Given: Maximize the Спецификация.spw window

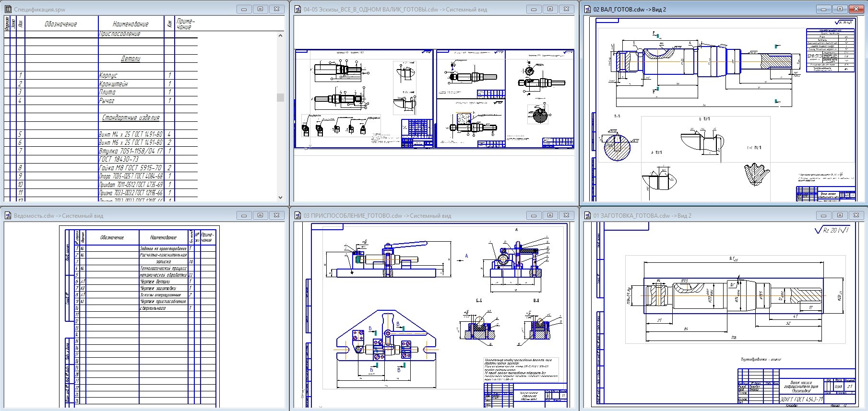Looking at the screenshot, I should [260, 9].
